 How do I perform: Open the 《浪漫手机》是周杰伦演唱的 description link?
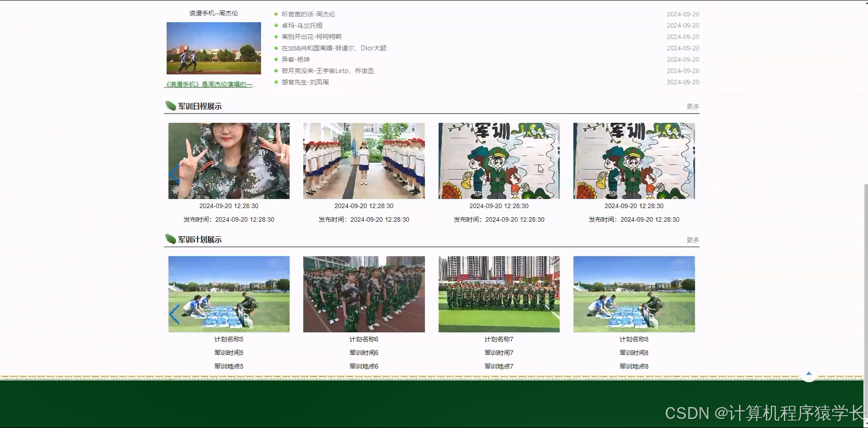(x=212, y=85)
